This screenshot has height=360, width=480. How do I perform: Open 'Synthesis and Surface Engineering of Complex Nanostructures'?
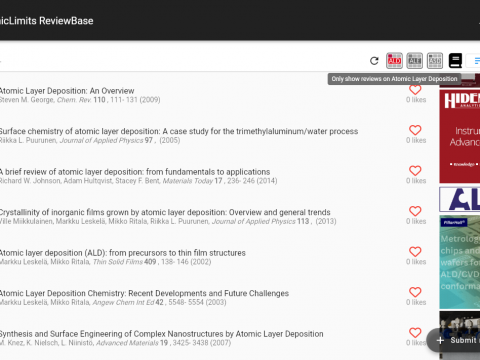(162, 334)
